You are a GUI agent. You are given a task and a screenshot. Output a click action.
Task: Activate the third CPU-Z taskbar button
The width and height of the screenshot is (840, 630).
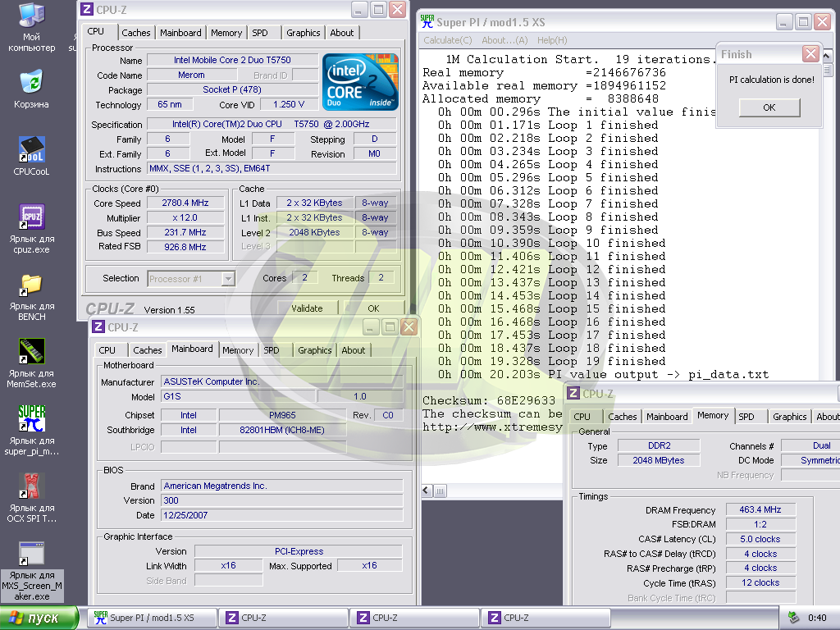[x=546, y=619]
